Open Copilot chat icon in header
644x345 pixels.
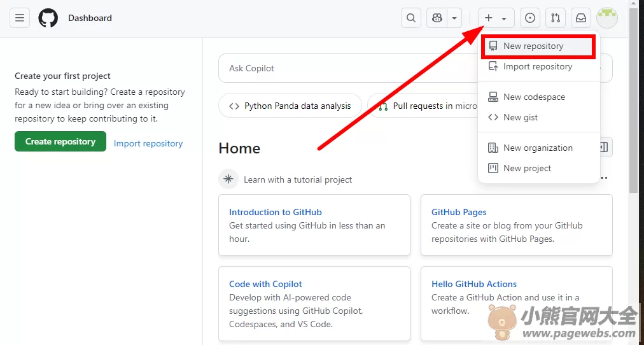pyautogui.click(x=437, y=18)
